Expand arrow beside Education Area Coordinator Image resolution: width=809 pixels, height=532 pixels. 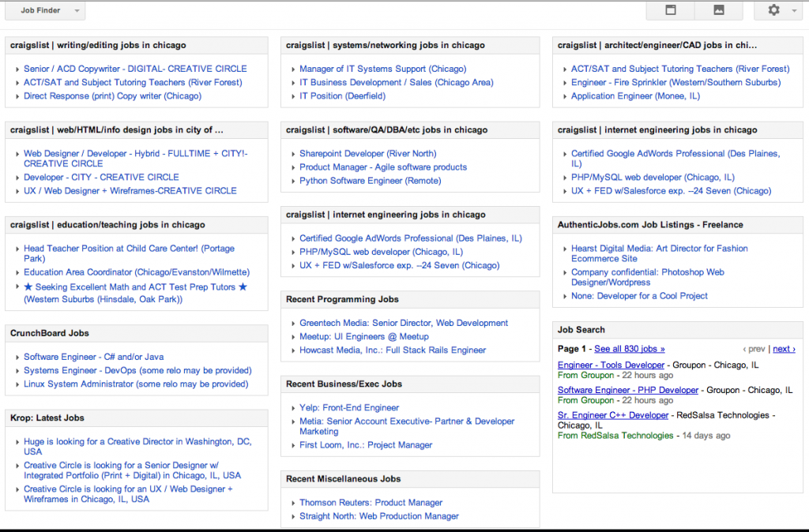click(17, 272)
